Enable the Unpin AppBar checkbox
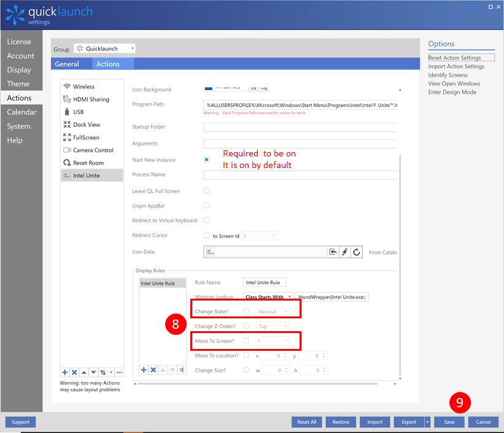The height and width of the screenshot is (433, 504). click(206, 205)
